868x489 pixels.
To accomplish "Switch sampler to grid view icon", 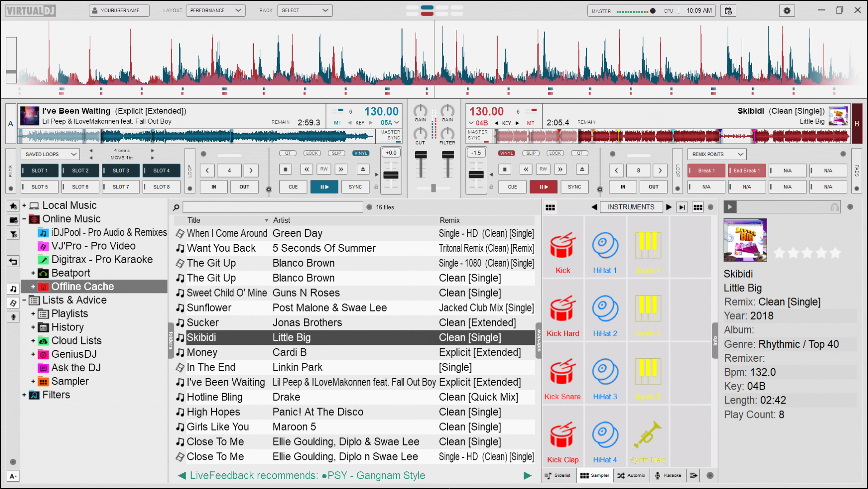I will (x=698, y=207).
